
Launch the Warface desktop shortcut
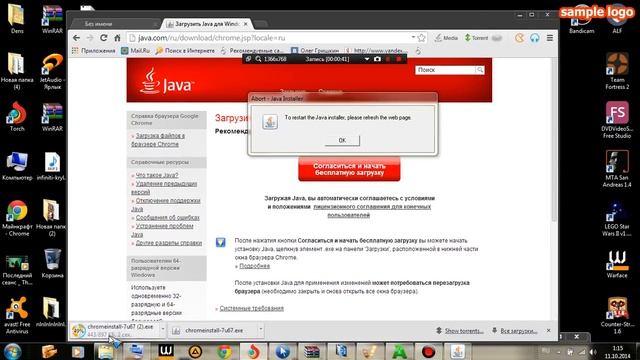pos(617,264)
